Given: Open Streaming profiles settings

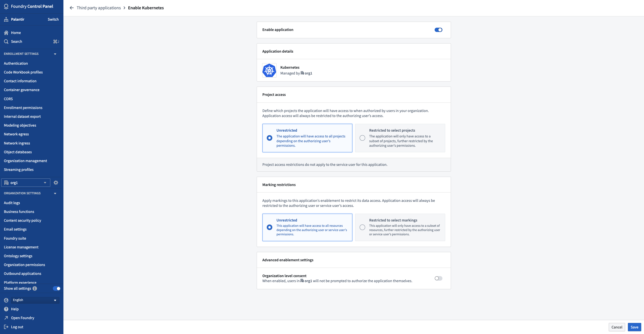Looking at the screenshot, I should tap(19, 170).
